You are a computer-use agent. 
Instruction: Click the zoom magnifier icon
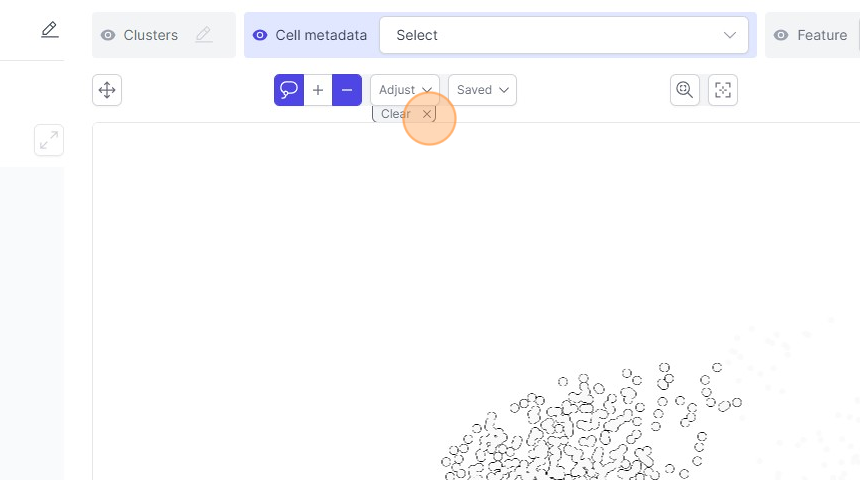(x=685, y=90)
